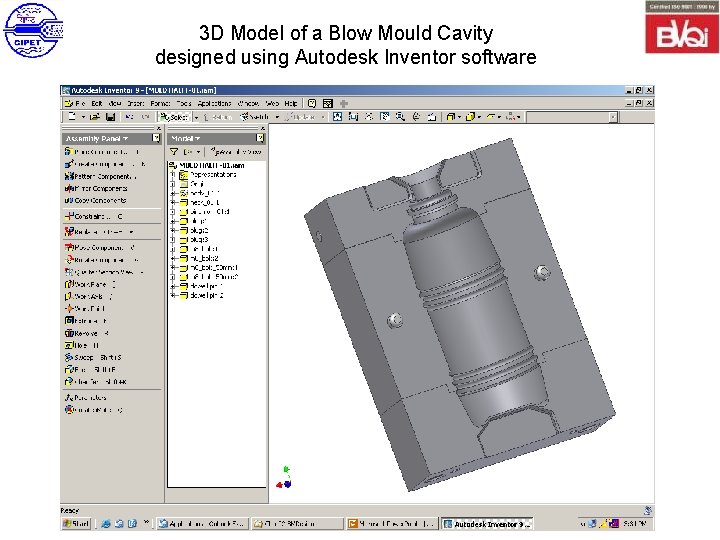Open the Sketch dropdown arrow
Screen dimensions: 720x540
pyautogui.click(x=277, y=117)
